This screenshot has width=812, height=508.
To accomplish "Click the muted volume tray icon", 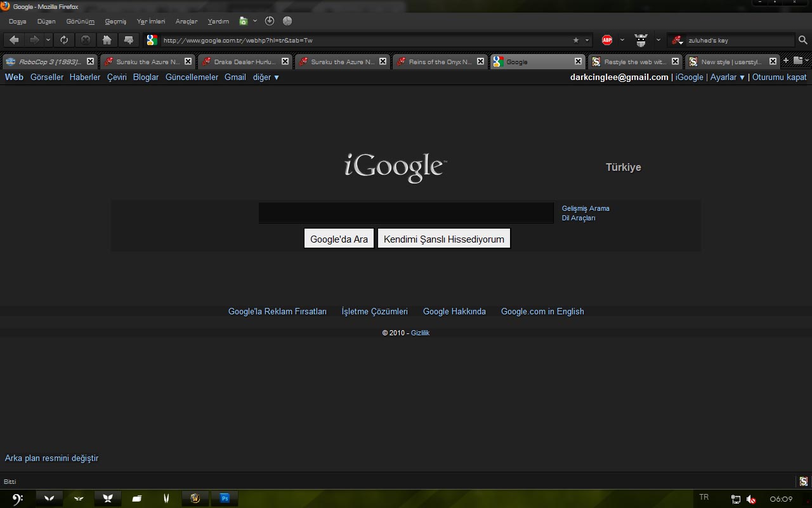I will (x=751, y=499).
